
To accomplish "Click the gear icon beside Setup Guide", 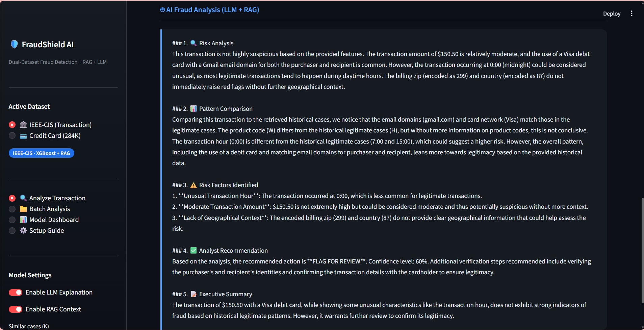I will pyautogui.click(x=23, y=230).
